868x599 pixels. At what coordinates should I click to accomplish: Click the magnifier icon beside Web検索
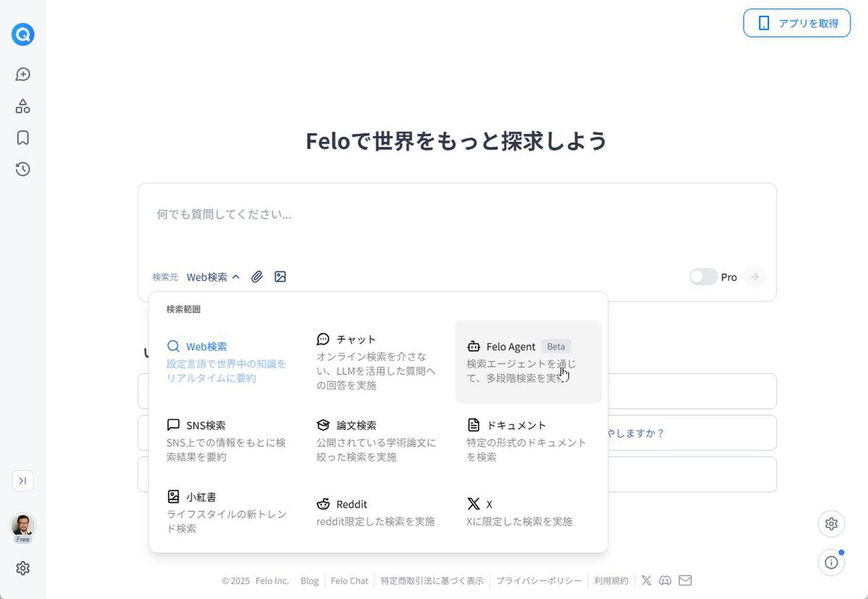(x=174, y=347)
